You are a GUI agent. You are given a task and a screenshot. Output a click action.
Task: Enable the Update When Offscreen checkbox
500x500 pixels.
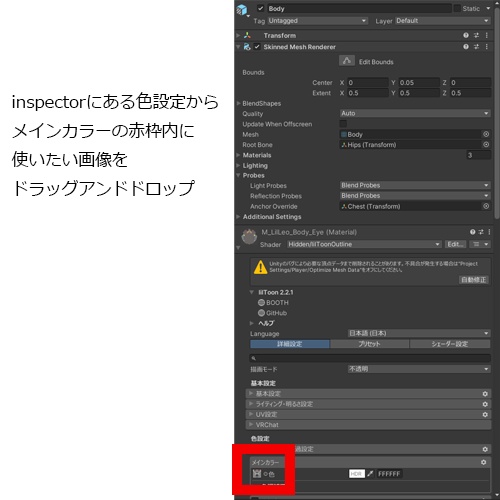343,124
